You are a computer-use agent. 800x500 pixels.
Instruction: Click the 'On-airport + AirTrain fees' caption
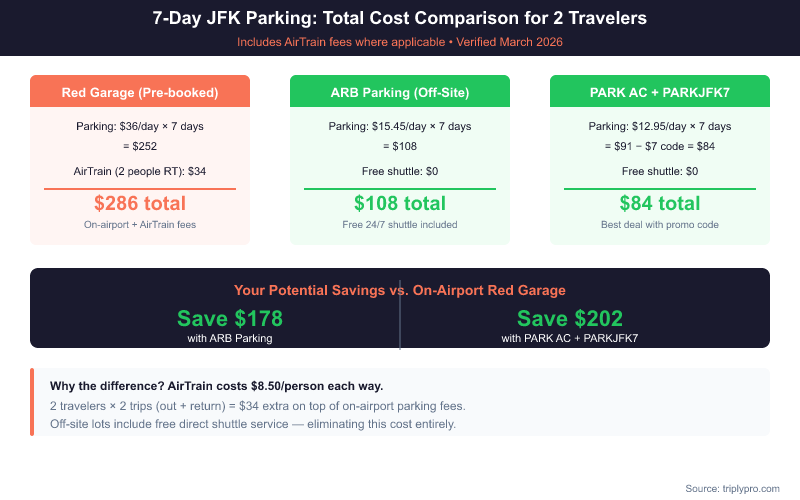140,225
